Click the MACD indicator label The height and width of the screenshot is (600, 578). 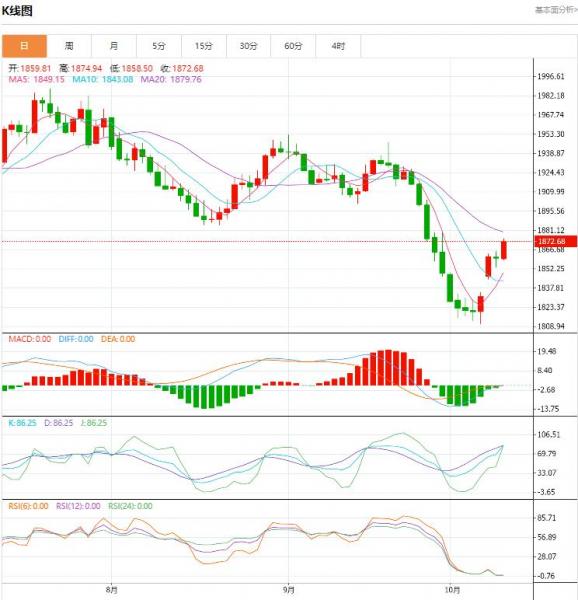pos(29,339)
